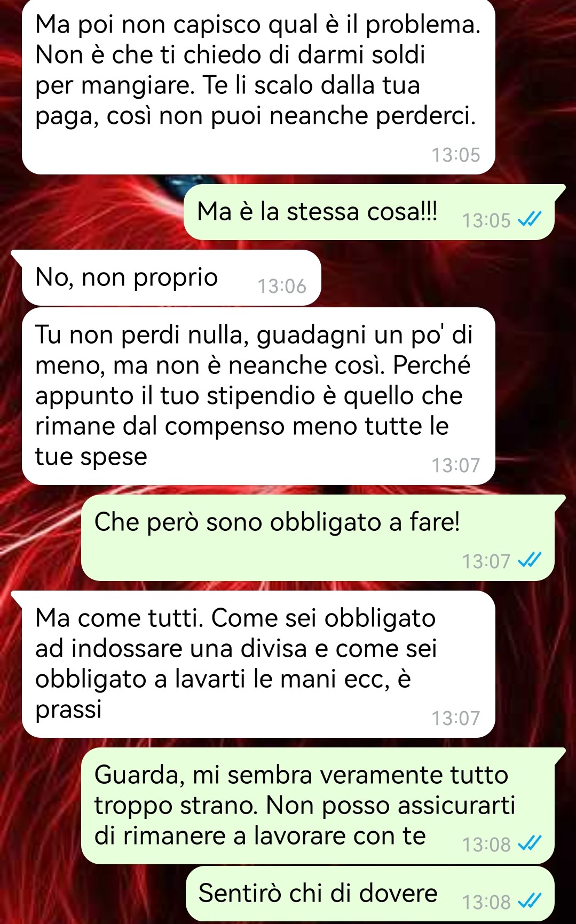Tap read ticks on 'Guarda, mi sembra veramente' message
The height and width of the screenshot is (924, 576).
click(530, 843)
